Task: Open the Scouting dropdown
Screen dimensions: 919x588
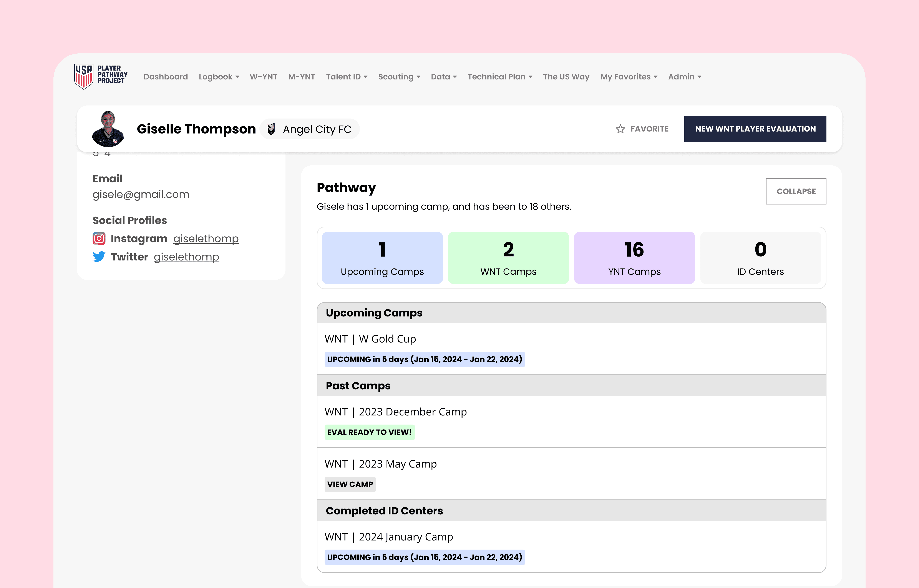Action: coord(398,77)
